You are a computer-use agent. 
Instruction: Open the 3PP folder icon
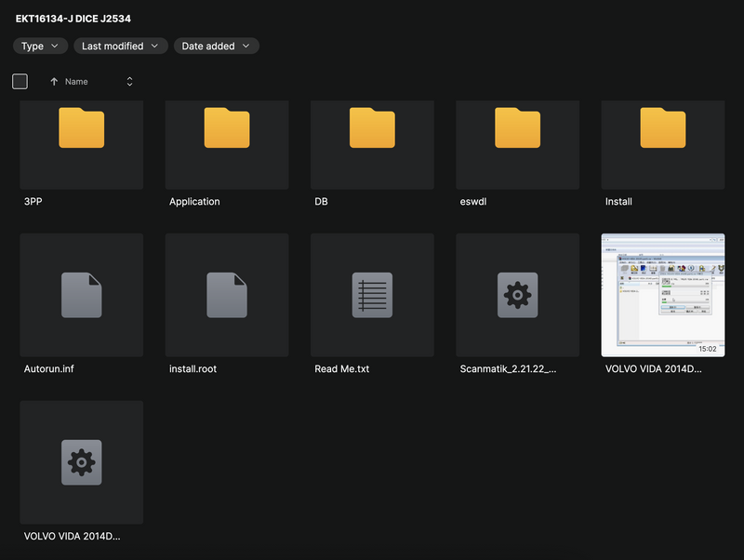point(81,128)
